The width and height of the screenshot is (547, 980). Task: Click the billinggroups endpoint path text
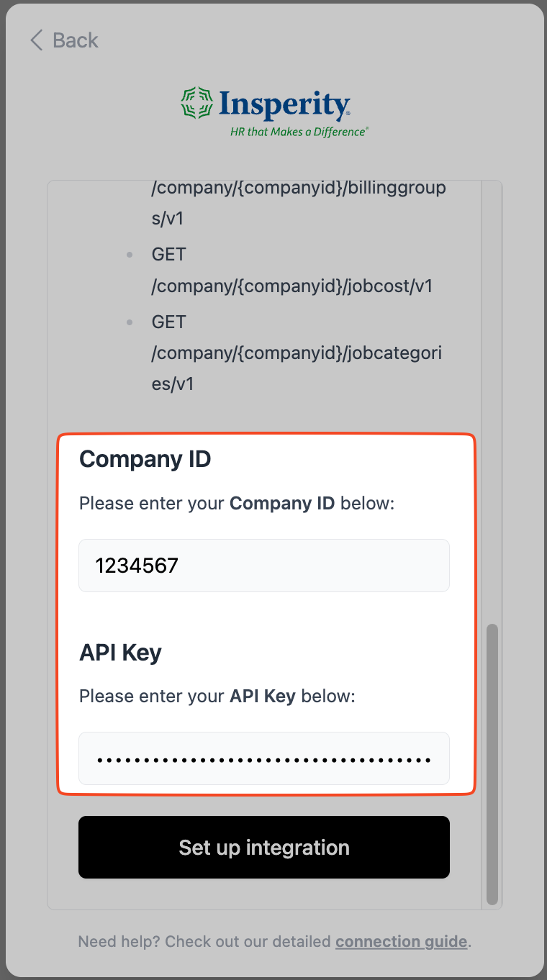(298, 189)
